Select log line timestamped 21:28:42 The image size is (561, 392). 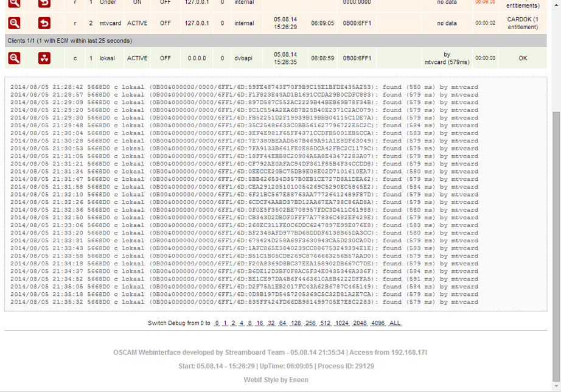click(244, 87)
